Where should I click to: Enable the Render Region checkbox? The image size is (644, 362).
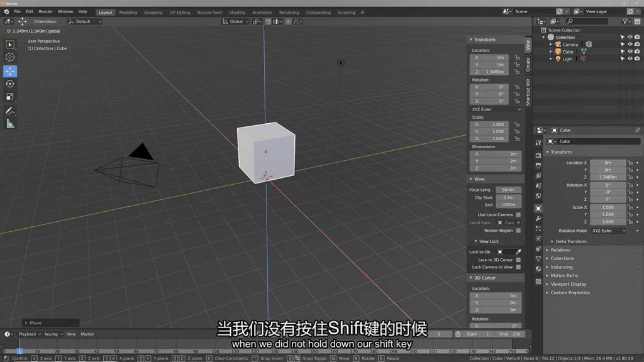(518, 231)
